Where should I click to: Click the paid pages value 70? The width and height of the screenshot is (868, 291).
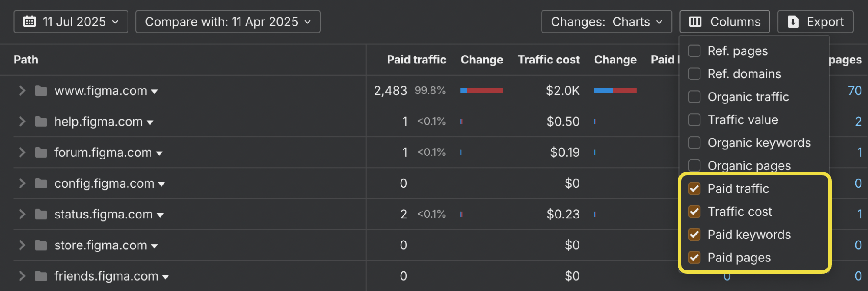[855, 91]
